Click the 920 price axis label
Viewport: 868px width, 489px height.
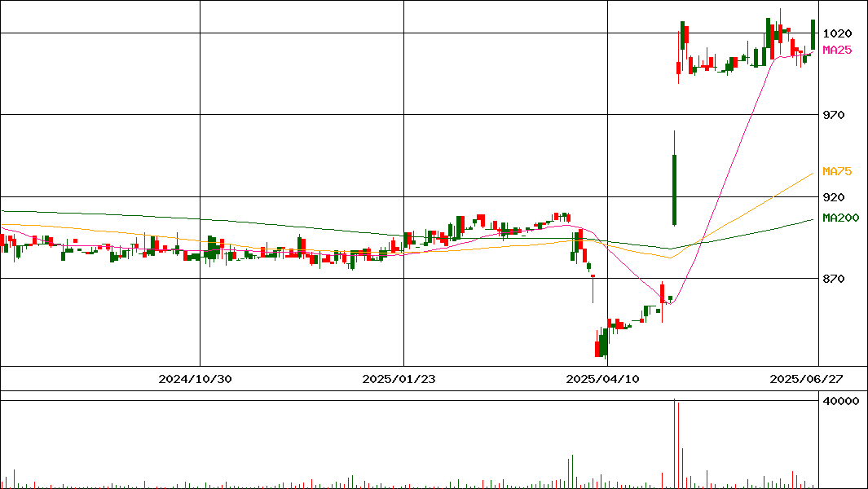click(x=834, y=196)
